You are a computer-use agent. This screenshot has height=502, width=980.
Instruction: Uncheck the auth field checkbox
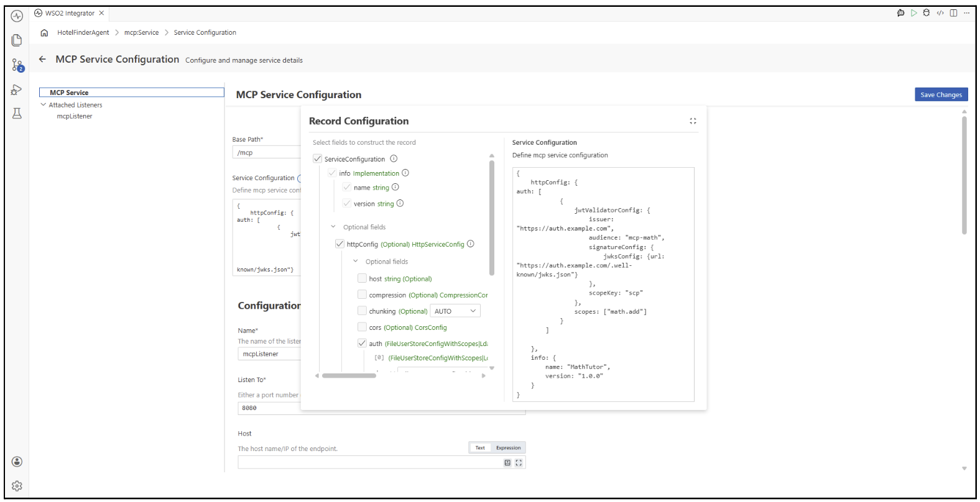pyautogui.click(x=362, y=343)
